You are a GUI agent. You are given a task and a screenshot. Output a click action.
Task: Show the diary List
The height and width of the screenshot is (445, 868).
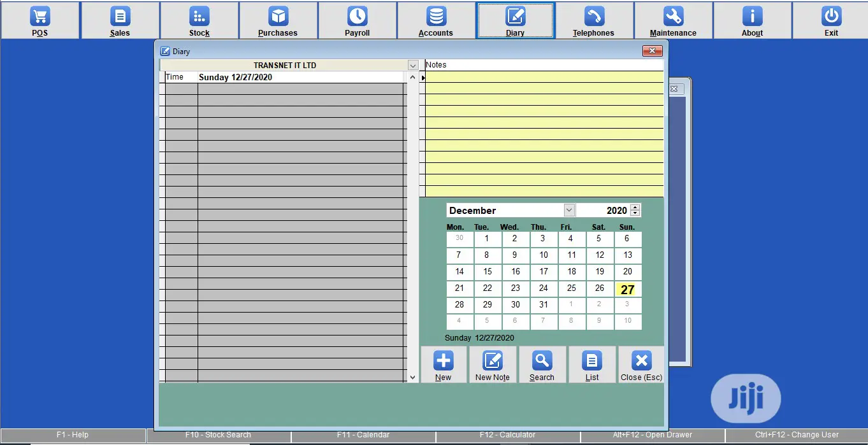pos(592,365)
